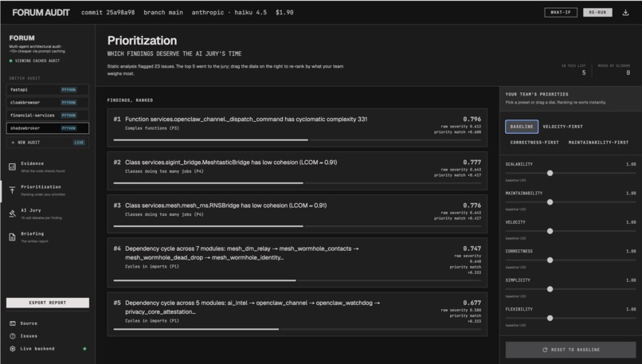642x364 pixels.
Task: Click the Correctness slider handle
Action: tap(550, 260)
